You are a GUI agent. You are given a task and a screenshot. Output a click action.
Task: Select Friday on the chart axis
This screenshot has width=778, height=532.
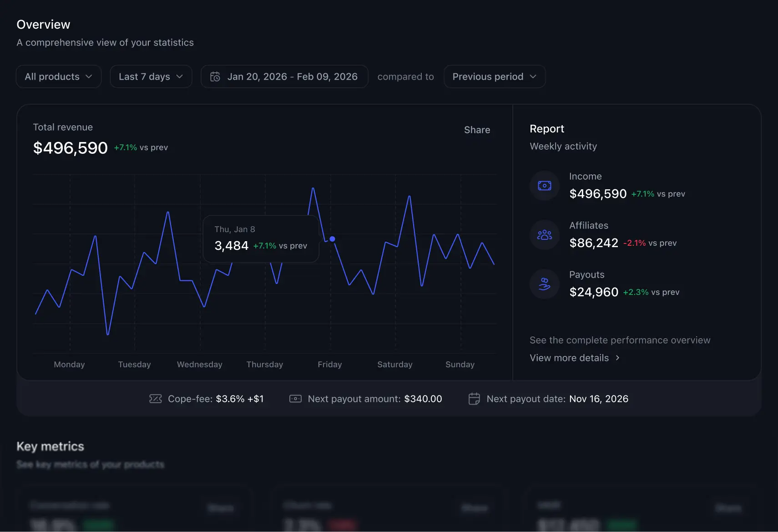click(x=330, y=364)
